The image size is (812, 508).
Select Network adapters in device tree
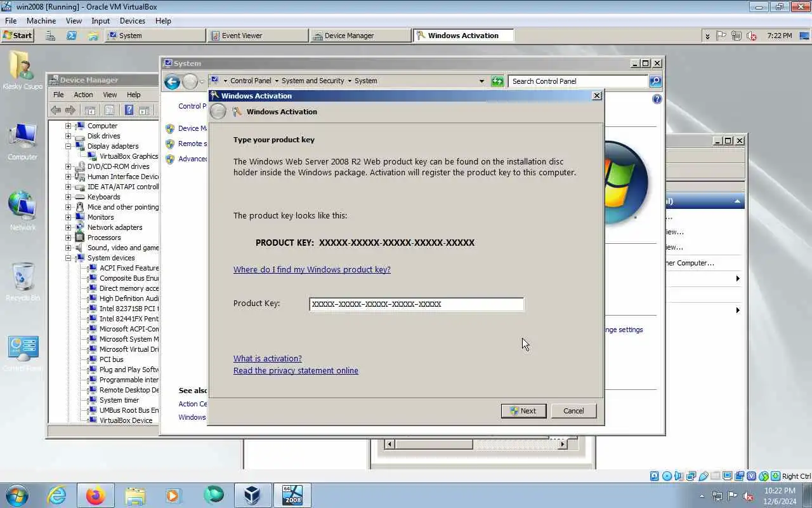coord(115,227)
